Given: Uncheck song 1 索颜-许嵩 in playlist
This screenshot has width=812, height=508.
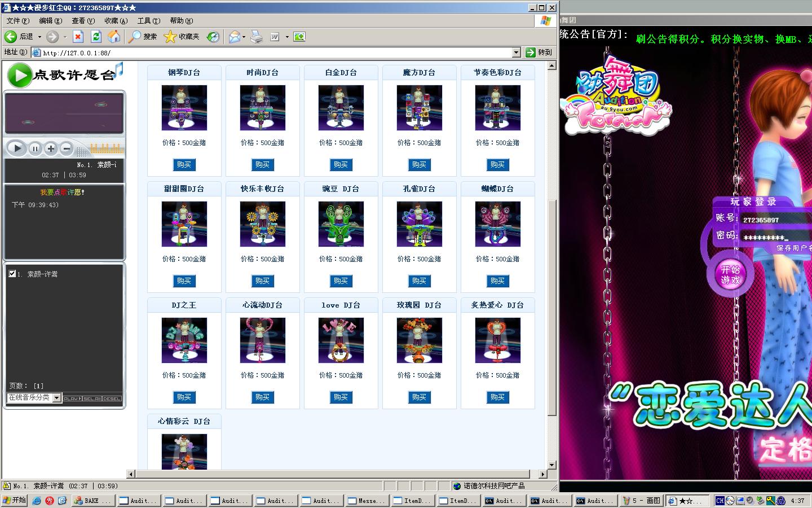Looking at the screenshot, I should coord(12,274).
